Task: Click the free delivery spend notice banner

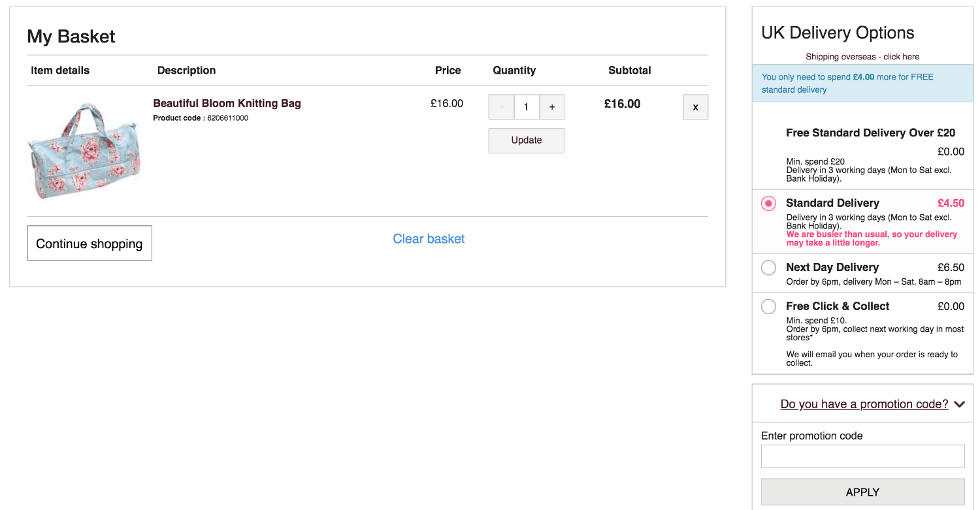Action: point(862,83)
